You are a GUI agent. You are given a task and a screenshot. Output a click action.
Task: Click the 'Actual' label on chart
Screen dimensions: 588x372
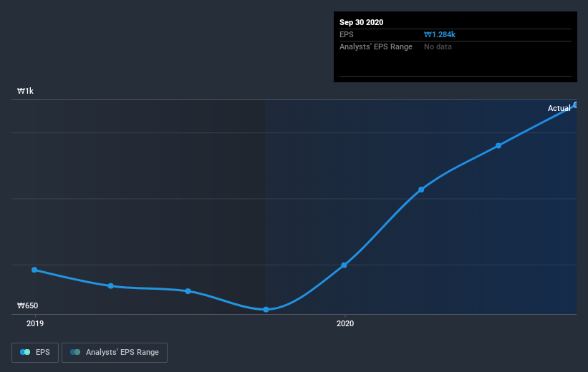pyautogui.click(x=559, y=108)
